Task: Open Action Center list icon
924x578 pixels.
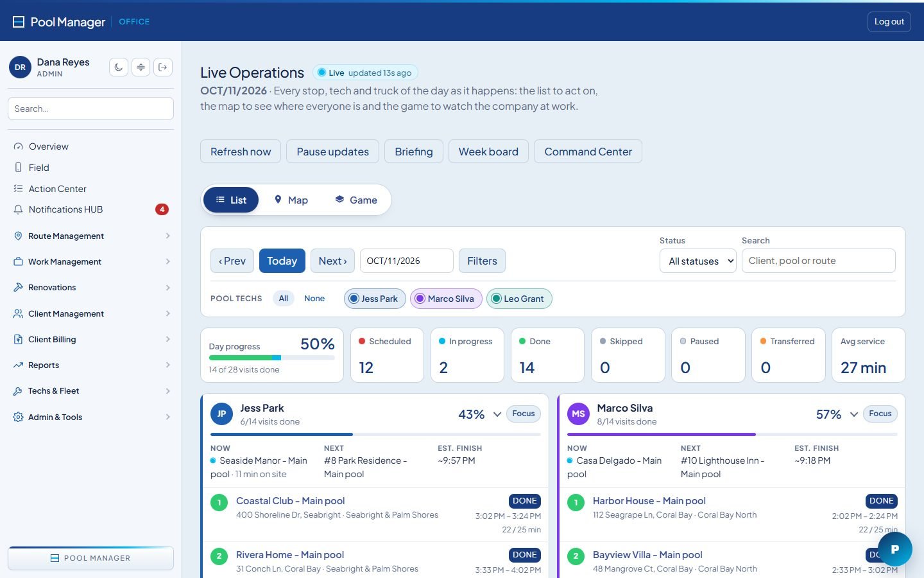Action: click(18, 189)
